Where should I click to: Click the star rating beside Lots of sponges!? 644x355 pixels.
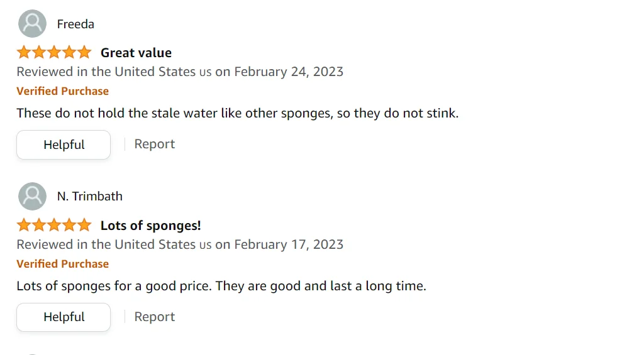54,225
